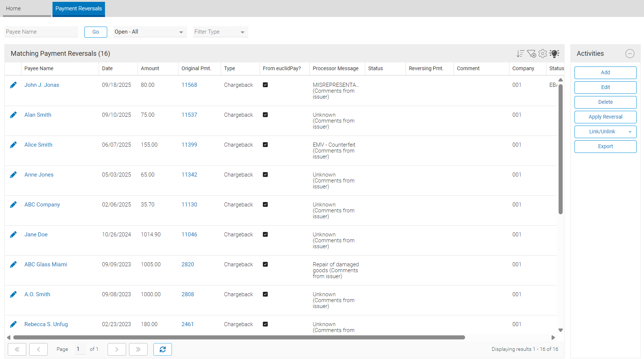Click the vertical scrollbar thumb of grid
The width and height of the screenshot is (644, 359).
tap(560, 149)
